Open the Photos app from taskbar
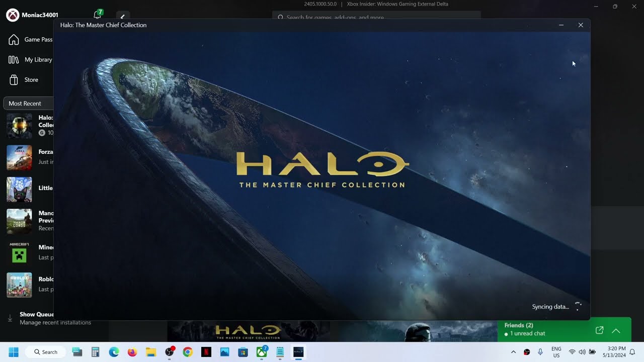The width and height of the screenshot is (644, 362). [x=224, y=352]
